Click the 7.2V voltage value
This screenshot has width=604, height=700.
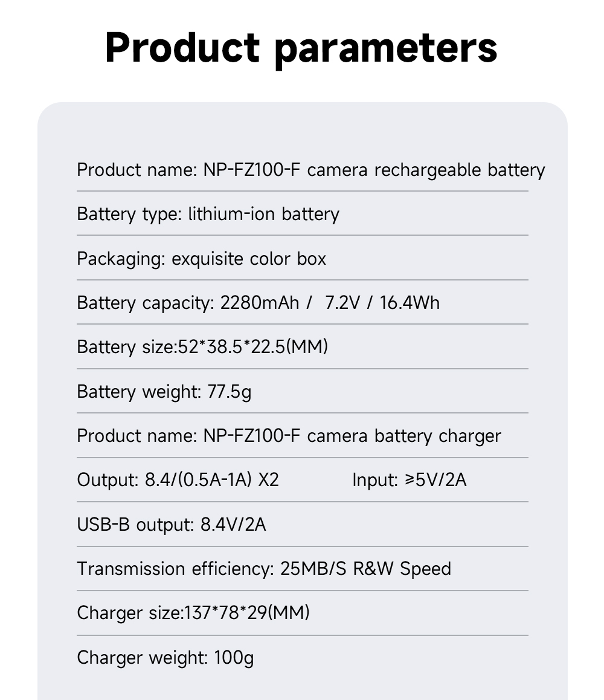coord(342,303)
